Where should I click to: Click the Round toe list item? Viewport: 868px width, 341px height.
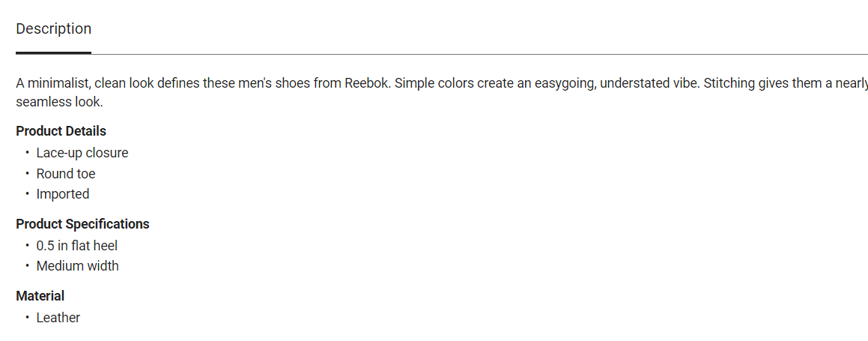[x=66, y=174]
